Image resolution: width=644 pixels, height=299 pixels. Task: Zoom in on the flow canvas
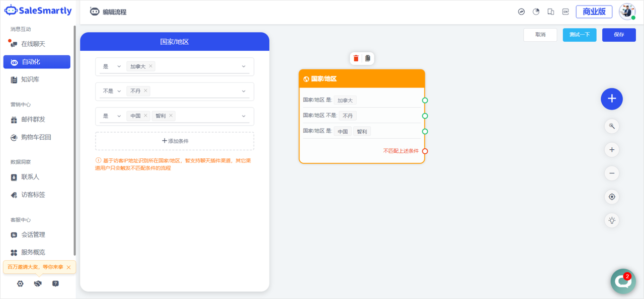tap(612, 150)
